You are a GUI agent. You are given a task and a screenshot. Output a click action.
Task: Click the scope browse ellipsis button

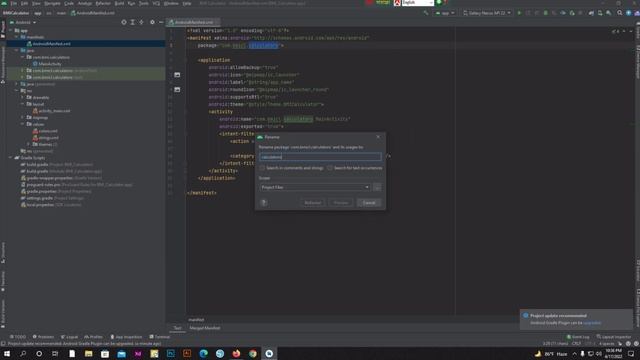pos(377,187)
